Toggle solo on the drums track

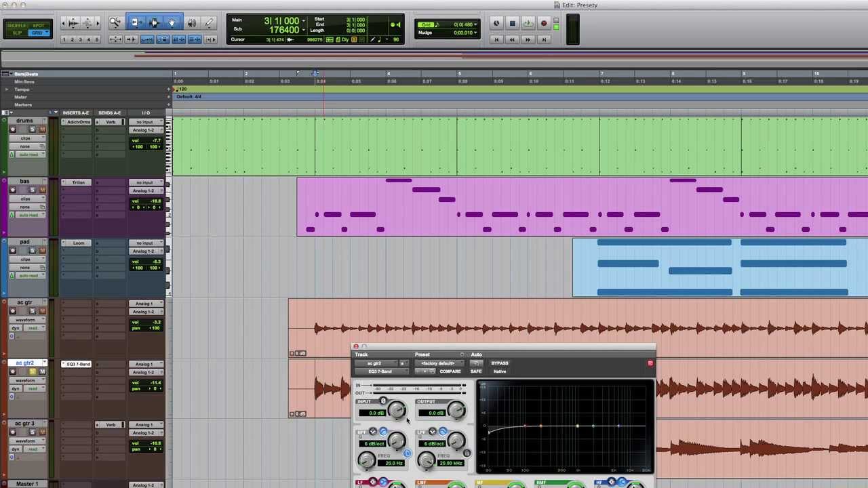point(31,129)
